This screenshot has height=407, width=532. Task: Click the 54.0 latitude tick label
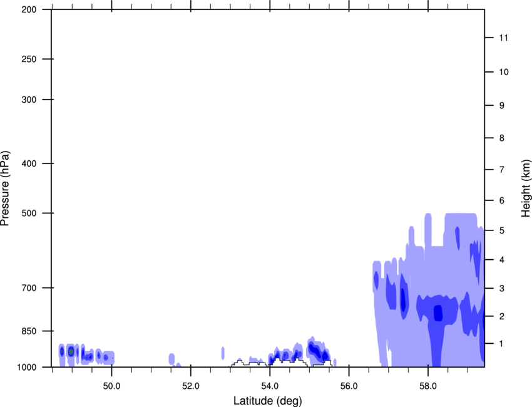coord(270,386)
